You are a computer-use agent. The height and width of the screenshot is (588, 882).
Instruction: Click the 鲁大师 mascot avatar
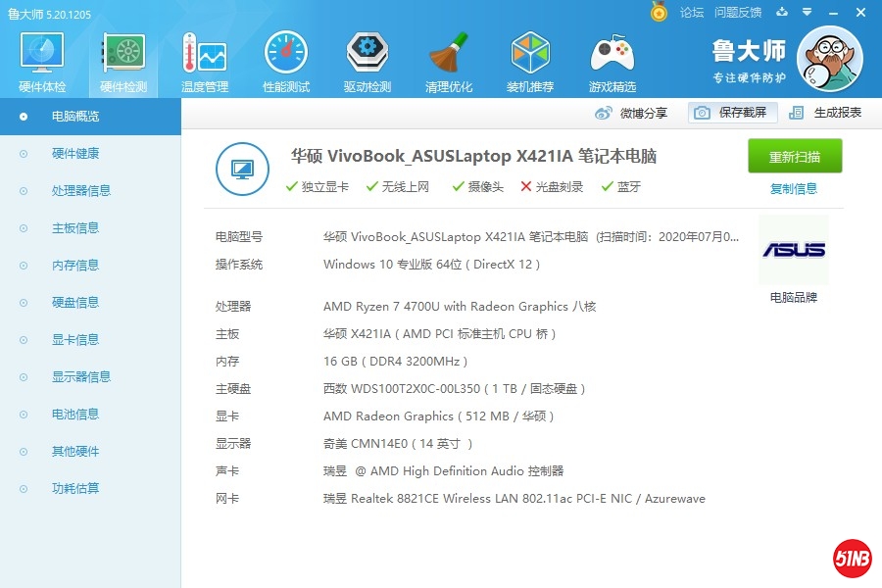click(x=829, y=57)
